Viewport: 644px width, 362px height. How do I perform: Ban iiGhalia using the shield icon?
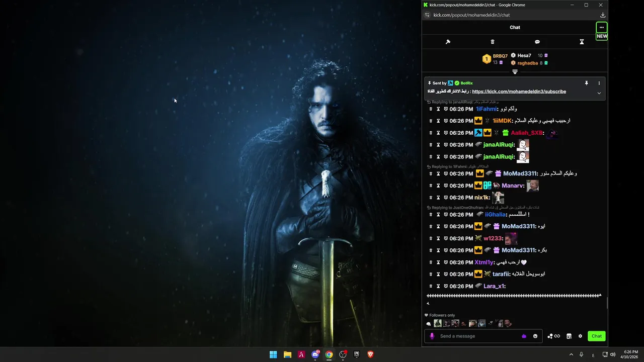click(446, 215)
